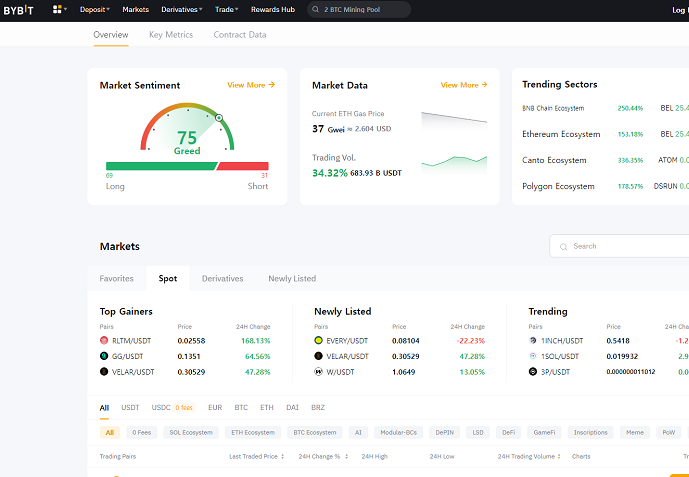Select the GameFi chip
Screen dimensions: 689x477
click(544, 433)
